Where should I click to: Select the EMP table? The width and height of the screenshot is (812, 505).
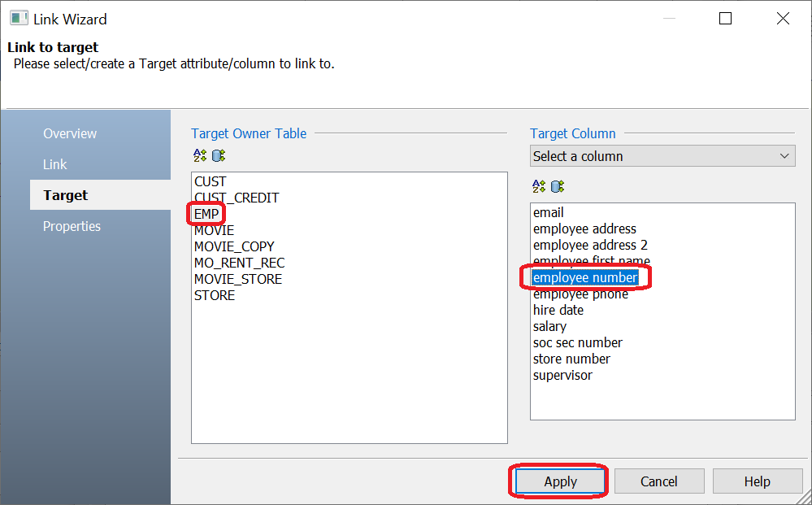(206, 214)
